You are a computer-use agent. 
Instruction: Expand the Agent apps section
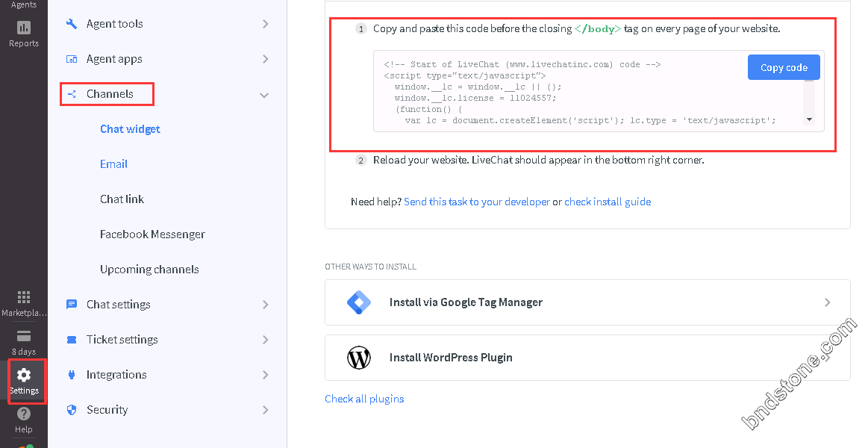[x=265, y=59]
